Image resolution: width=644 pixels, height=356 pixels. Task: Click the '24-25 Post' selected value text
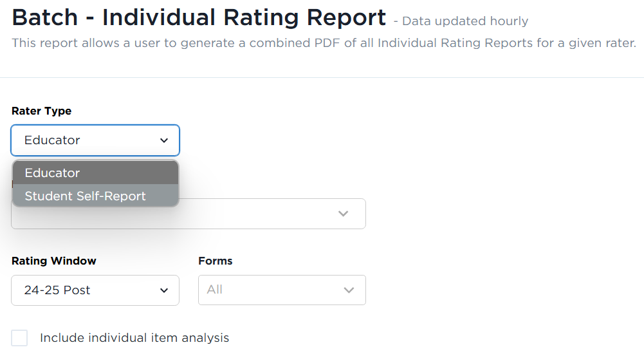coord(57,290)
